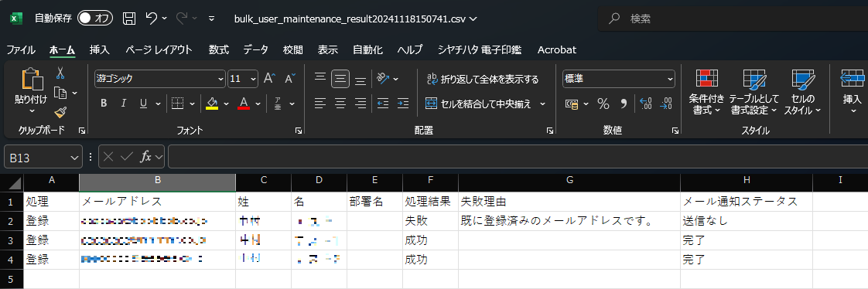
Task: Click the Format Painter brush icon
Action: pos(60,113)
